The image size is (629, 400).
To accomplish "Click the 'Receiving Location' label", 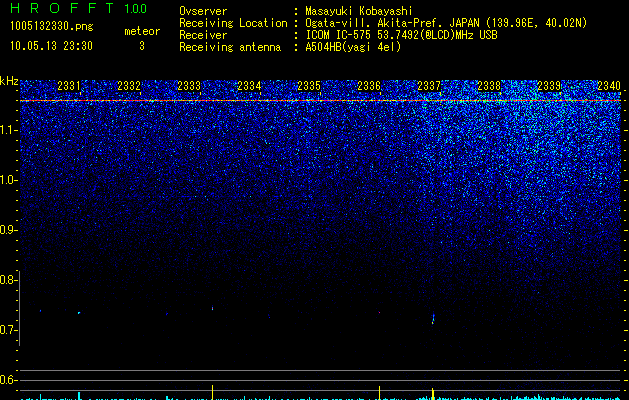I will pyautogui.click(x=233, y=23).
